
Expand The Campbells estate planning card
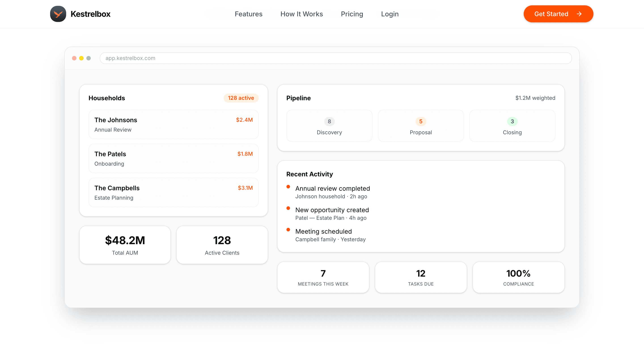tap(174, 192)
